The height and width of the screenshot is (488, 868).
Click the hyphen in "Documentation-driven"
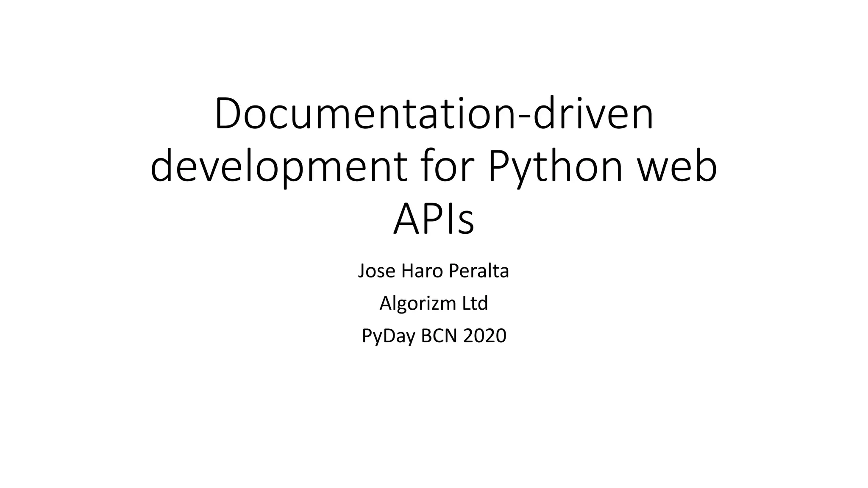[x=526, y=117]
